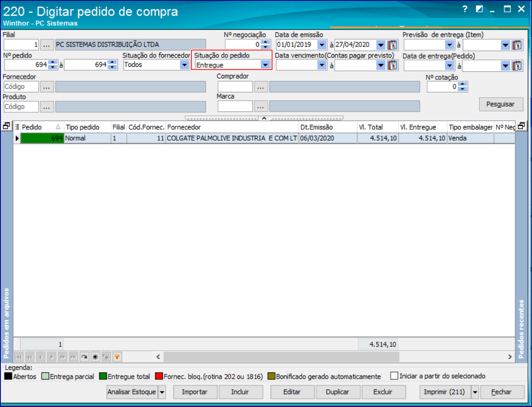Screen dimensions: 532x407
Task: Open calendar picker for Data vencimento range
Action: tap(393, 65)
